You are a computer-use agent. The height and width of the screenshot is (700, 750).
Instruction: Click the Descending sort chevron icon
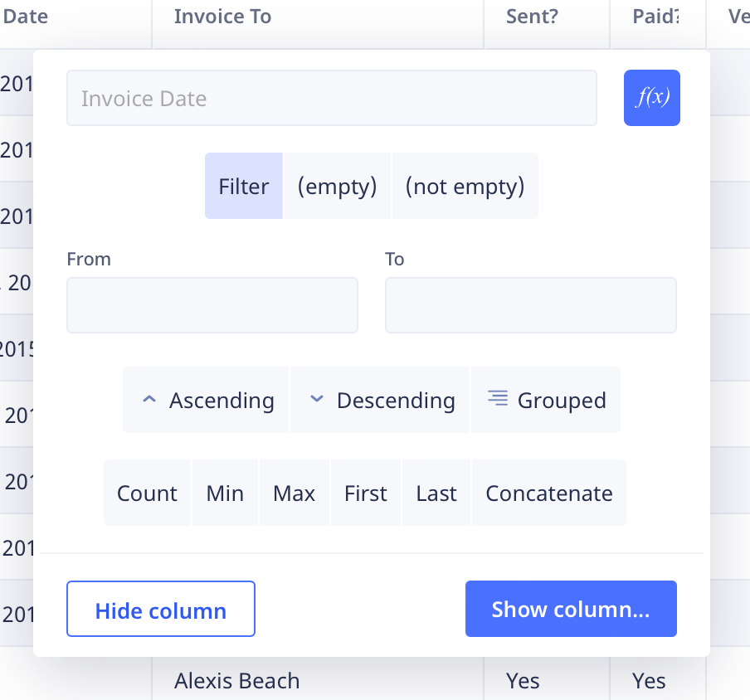click(x=316, y=399)
